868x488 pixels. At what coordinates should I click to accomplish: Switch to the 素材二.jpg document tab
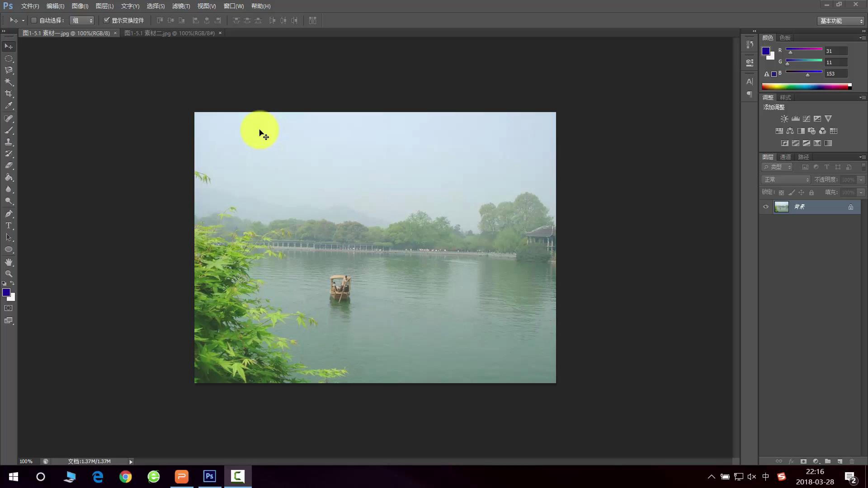[170, 33]
